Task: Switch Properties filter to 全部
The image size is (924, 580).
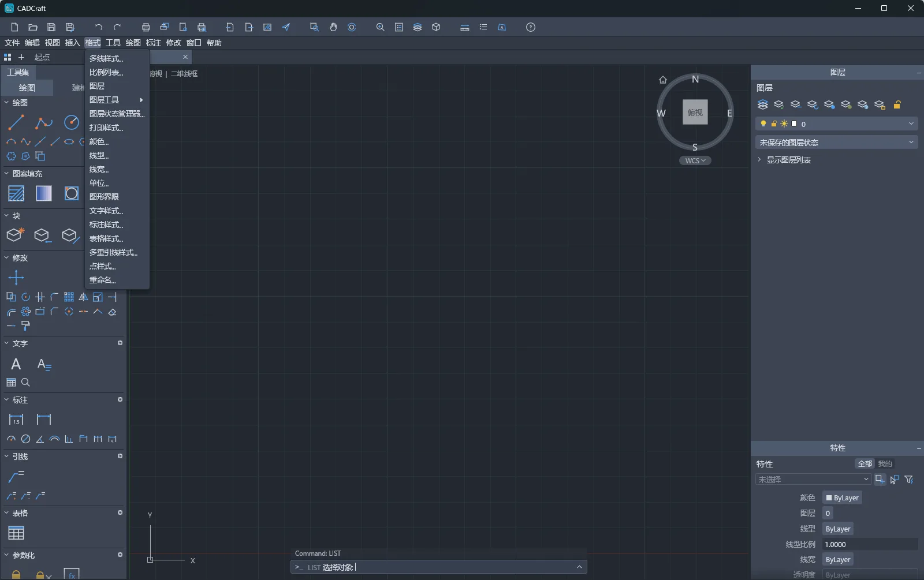Action: [x=865, y=464]
